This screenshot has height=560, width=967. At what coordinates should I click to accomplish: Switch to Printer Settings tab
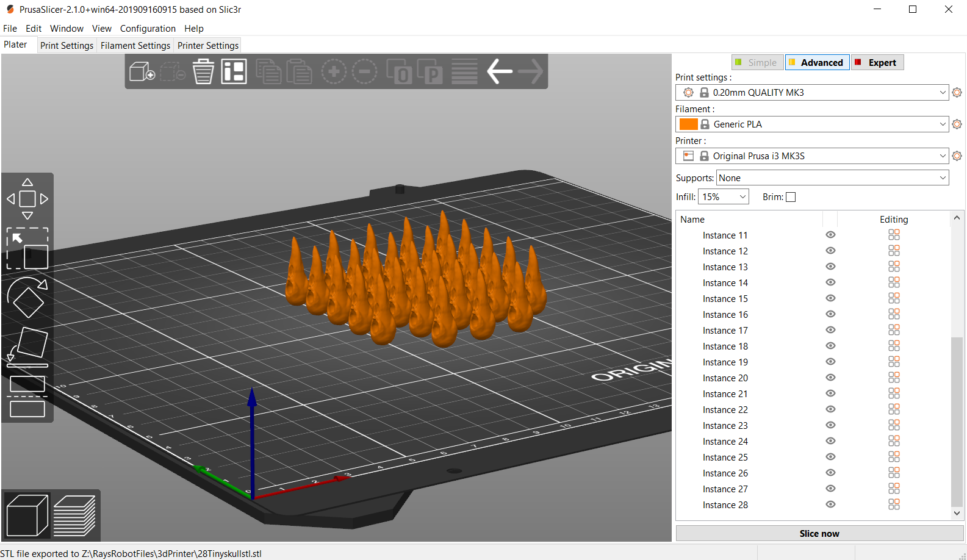(x=208, y=46)
